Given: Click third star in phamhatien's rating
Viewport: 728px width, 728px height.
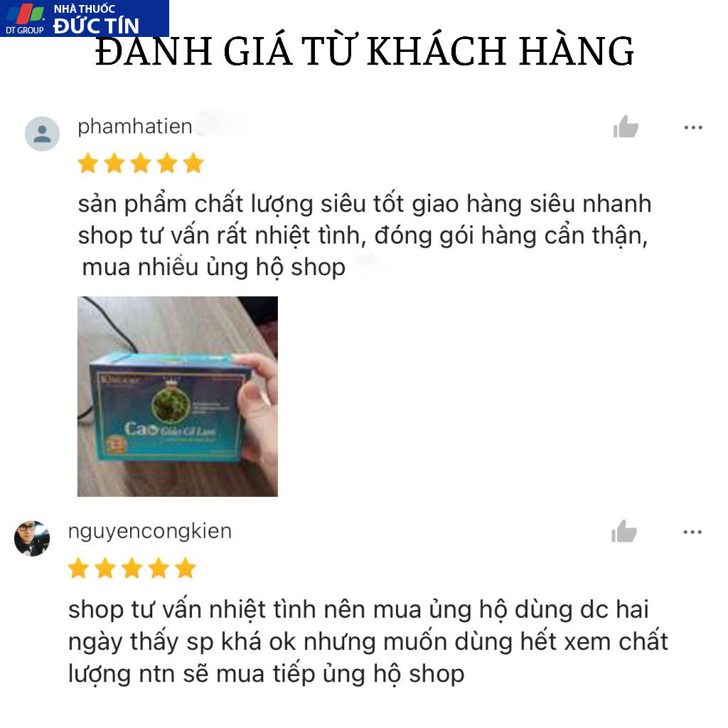Looking at the screenshot, I should [x=141, y=164].
